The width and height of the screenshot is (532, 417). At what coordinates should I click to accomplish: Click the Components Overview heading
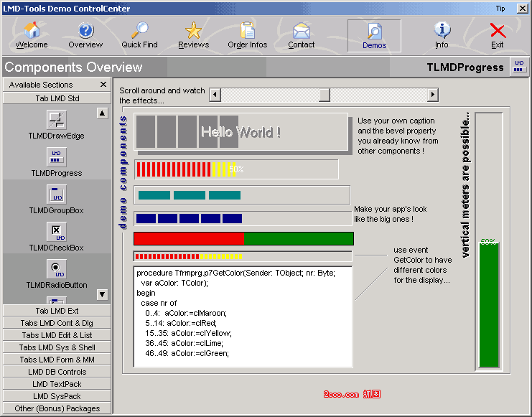[x=73, y=67]
